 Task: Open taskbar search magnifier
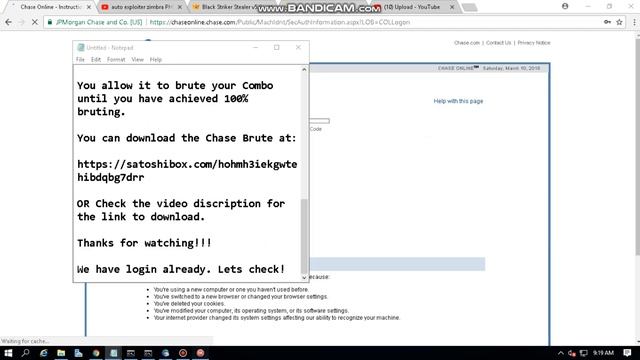pyautogui.click(x=26, y=353)
